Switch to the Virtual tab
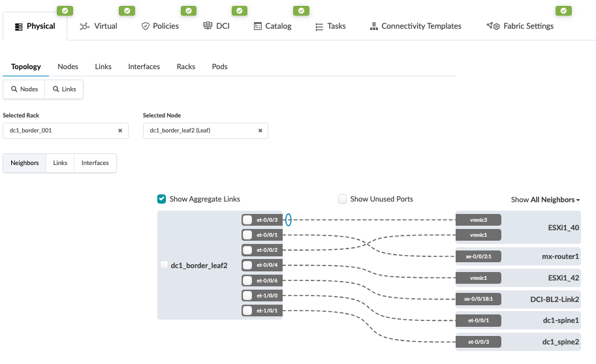This screenshot has width=596, height=364. [99, 26]
